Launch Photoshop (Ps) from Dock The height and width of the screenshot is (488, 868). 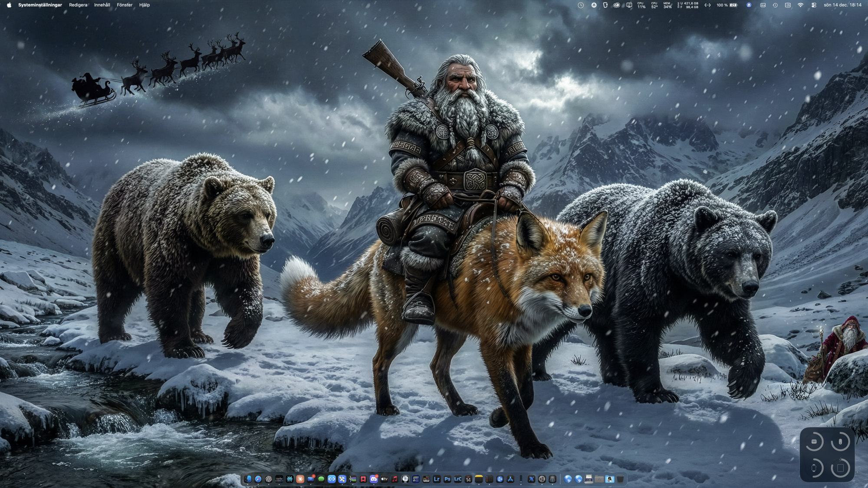pos(447,479)
